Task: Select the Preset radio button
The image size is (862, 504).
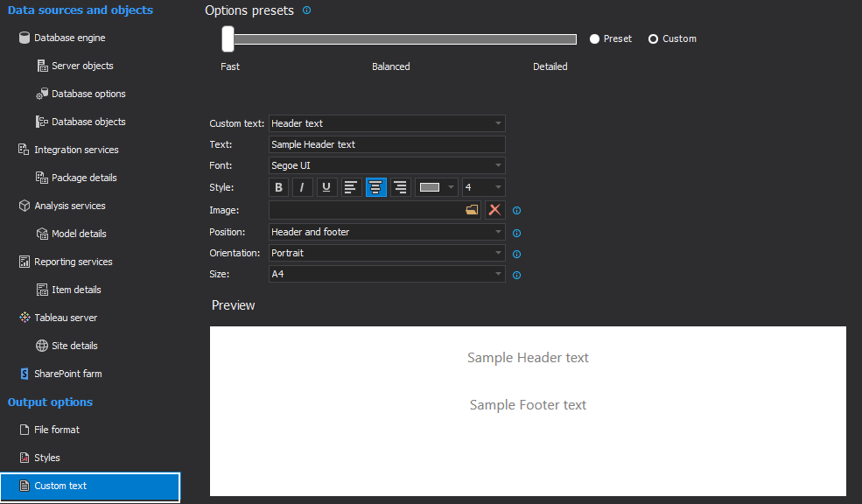Action: tap(595, 38)
